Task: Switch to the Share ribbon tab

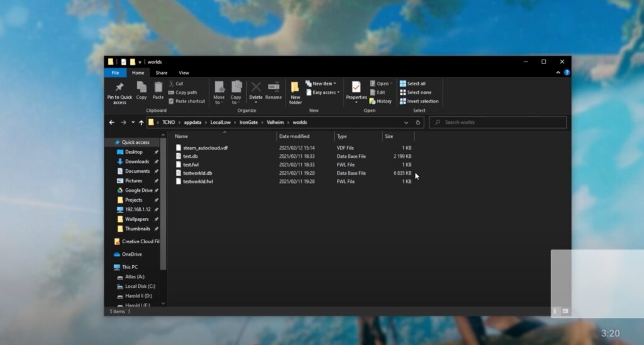Action: coord(162,73)
